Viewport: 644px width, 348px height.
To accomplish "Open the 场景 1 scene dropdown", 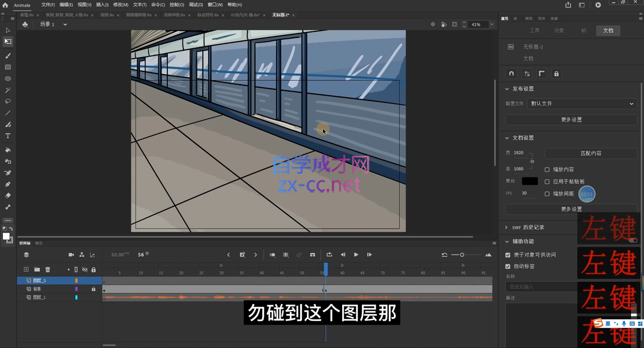I will coord(65,24).
